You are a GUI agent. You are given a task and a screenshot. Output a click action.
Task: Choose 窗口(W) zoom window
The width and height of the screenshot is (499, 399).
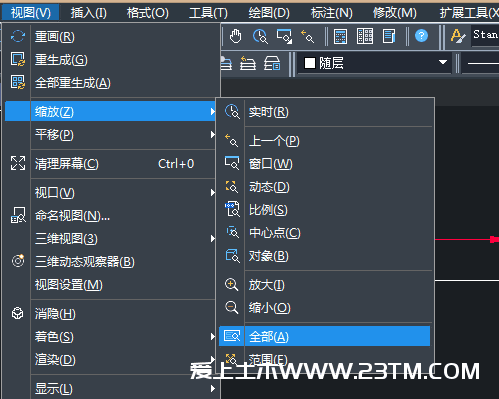pos(270,164)
